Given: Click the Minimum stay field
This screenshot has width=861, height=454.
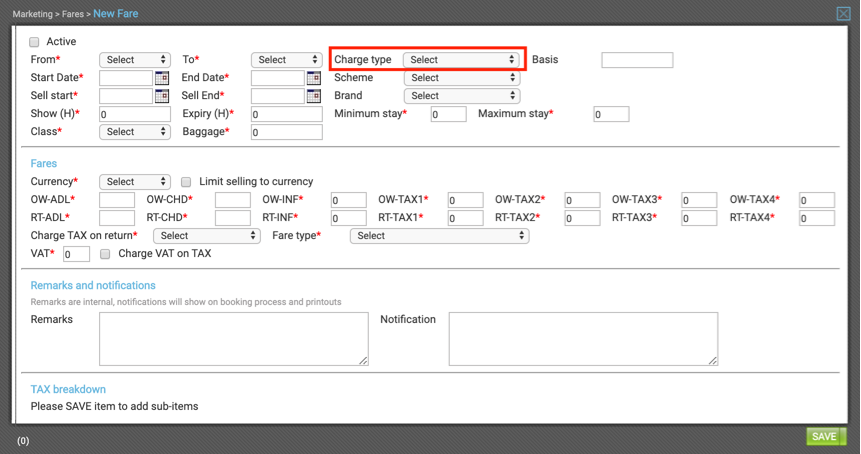Looking at the screenshot, I should tap(449, 114).
